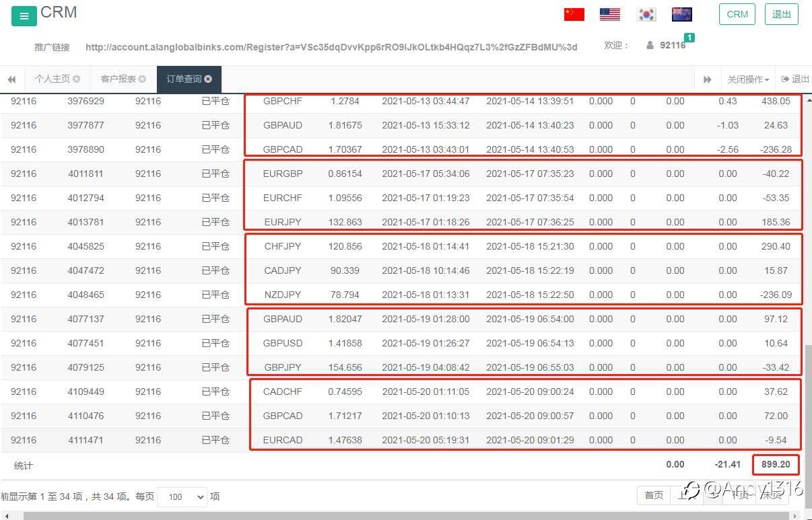
Task: Select the CADCHF symbol cell
Action: click(x=283, y=392)
